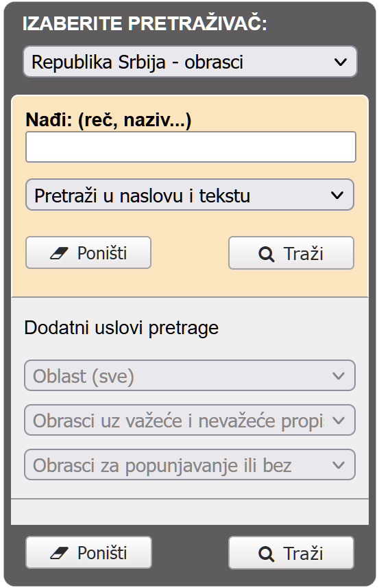Click the Traži button in the orange panel
Screen dimensions: 379x588
coord(291,253)
